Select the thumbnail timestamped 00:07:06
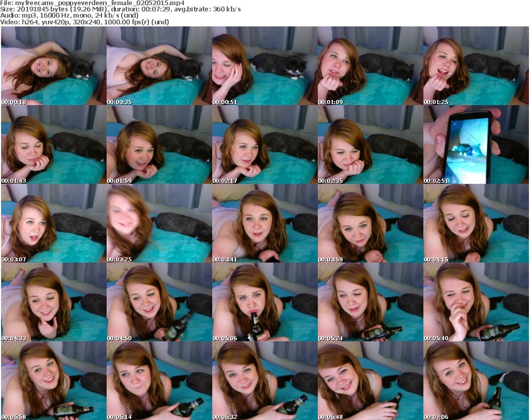The height and width of the screenshot is (420, 530). 476,381
